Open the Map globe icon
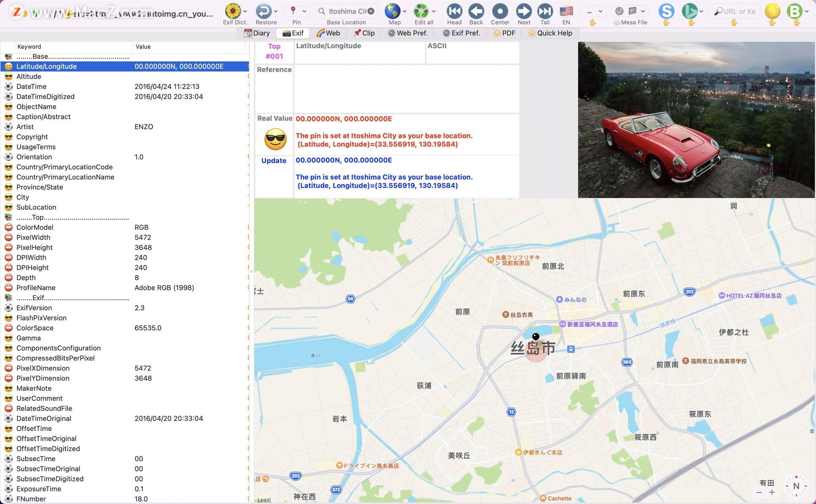Image resolution: width=816 pixels, height=504 pixels. (x=392, y=11)
